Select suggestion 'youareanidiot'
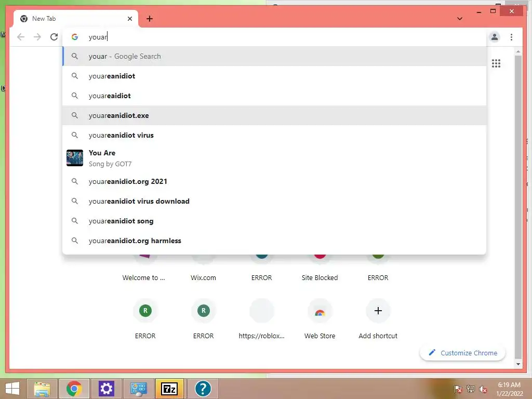 [274, 76]
